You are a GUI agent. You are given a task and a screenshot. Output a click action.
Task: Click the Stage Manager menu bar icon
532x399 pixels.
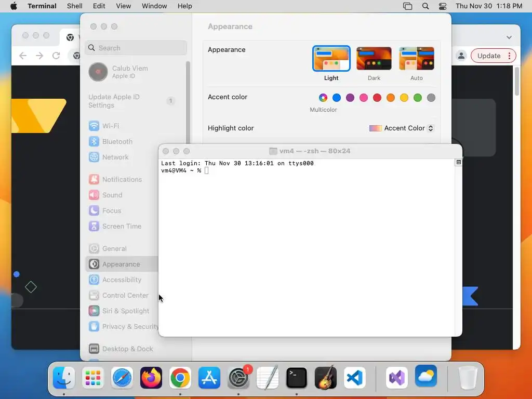(x=407, y=6)
